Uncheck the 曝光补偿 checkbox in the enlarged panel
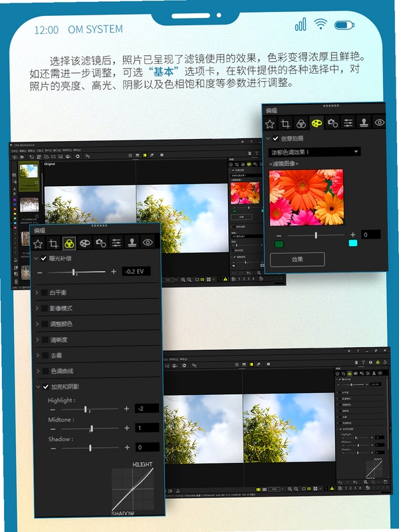The image size is (399, 532). pos(43,259)
